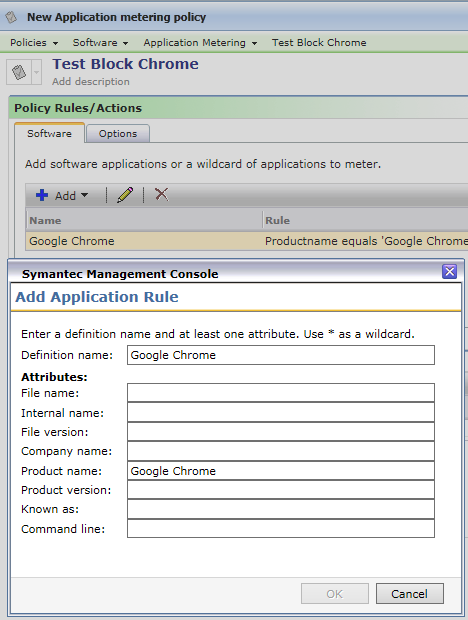Click the Known as input field
Screen dimensions: 468x620
point(281,509)
